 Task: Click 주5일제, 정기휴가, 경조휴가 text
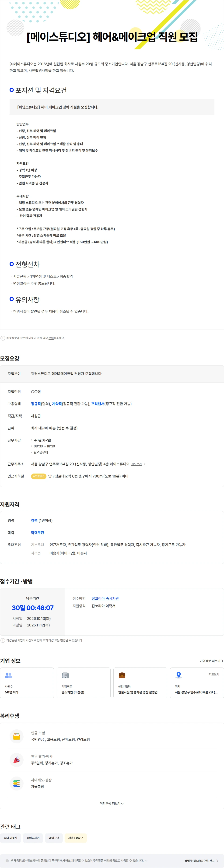tap(52, 763)
